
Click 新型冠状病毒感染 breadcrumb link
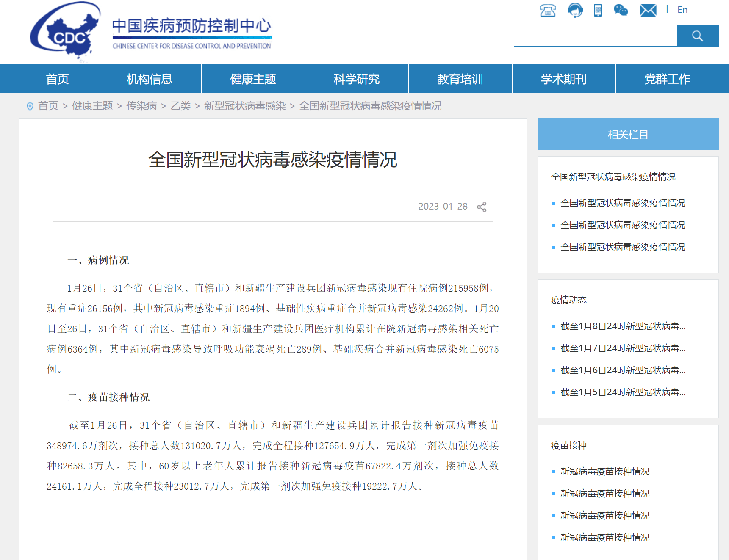pyautogui.click(x=245, y=106)
